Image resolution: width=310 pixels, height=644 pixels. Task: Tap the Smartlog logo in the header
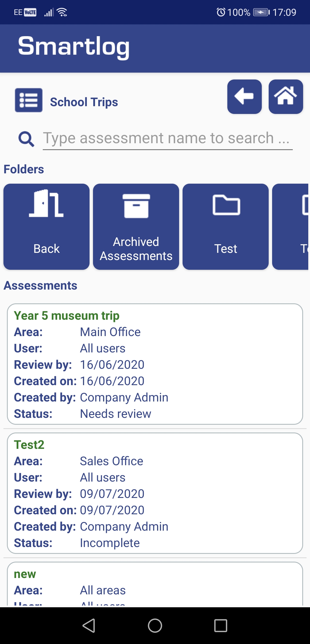click(73, 47)
